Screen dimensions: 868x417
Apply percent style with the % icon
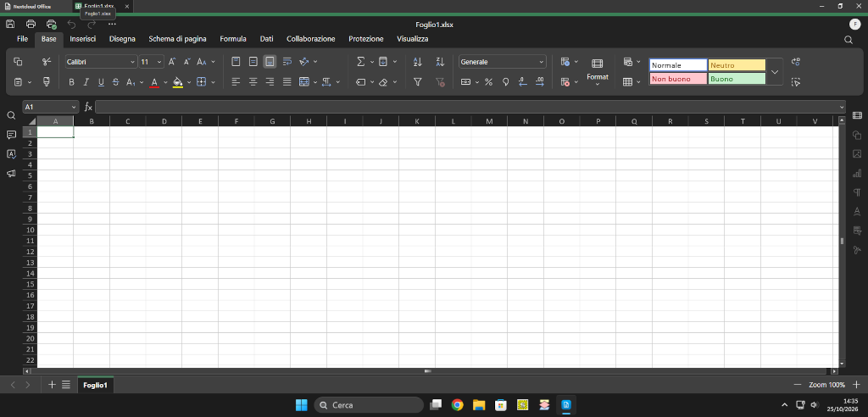click(489, 82)
